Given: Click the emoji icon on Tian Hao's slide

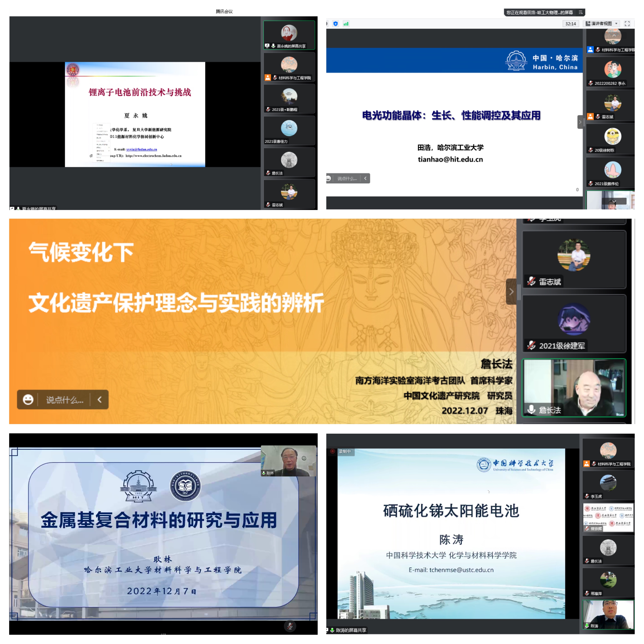Looking at the screenshot, I should [328, 178].
